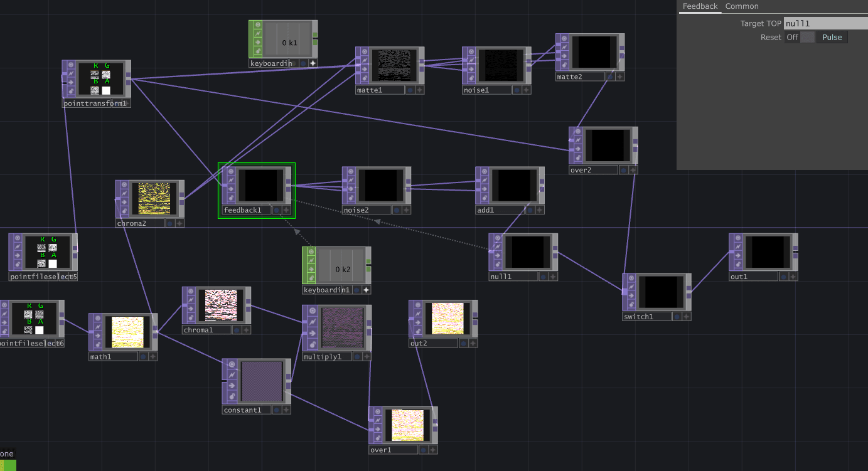Click the lock flag on feedback1 node
Viewport: 868px width, 471px height.
pyautogui.click(x=232, y=198)
